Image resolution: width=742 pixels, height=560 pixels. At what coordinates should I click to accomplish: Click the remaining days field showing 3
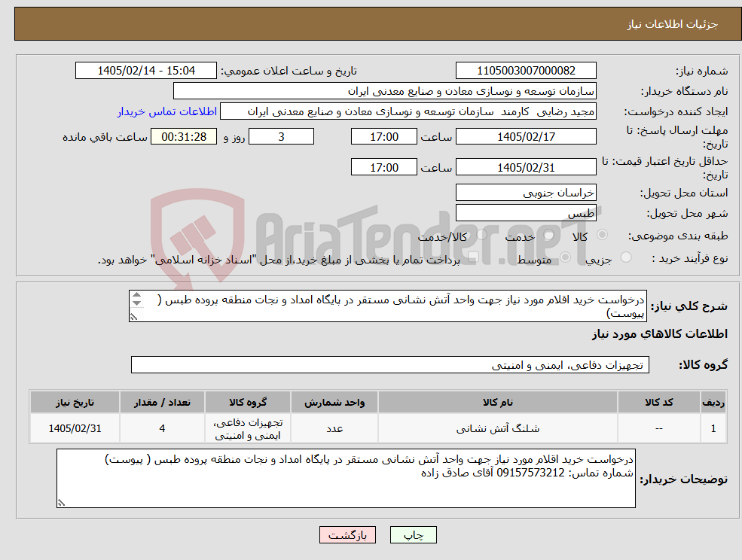[281, 137]
